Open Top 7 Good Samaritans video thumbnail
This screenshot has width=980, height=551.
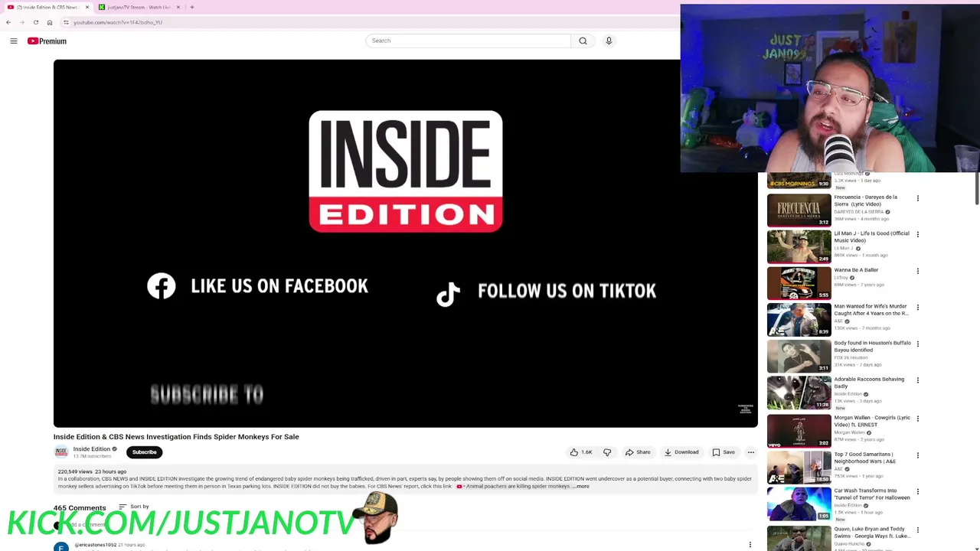coord(799,466)
